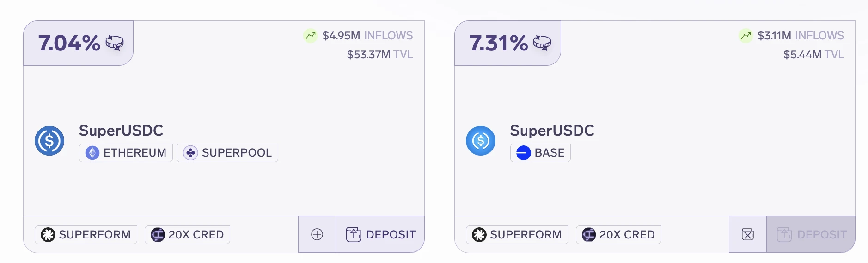
Task: Click the 7.04% APY figure
Action: pyautogui.click(x=69, y=43)
